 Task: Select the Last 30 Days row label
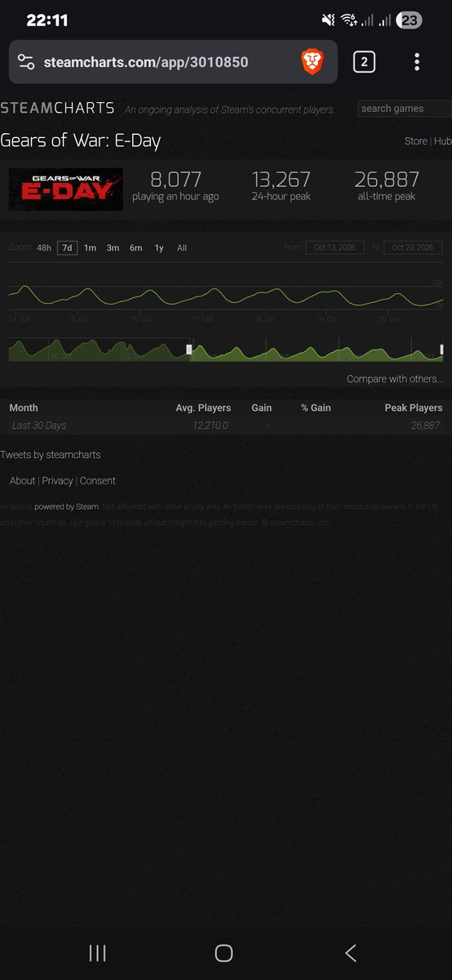tap(39, 425)
